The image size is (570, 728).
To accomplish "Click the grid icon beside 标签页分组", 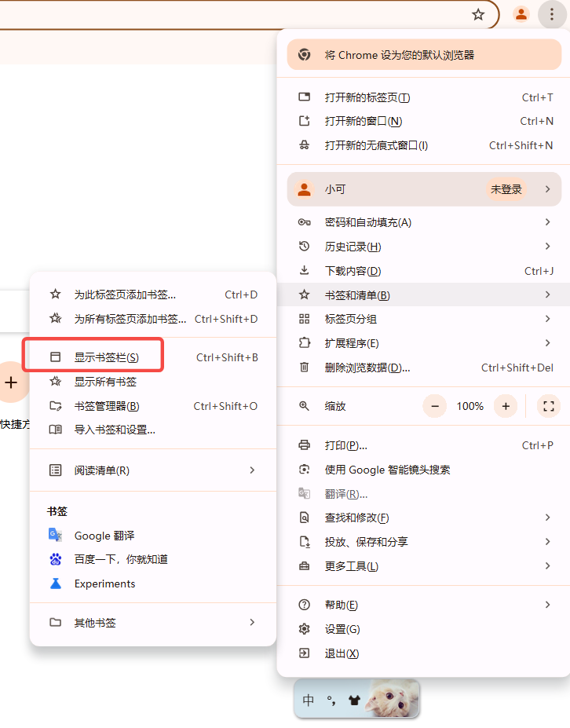I will click(x=304, y=319).
